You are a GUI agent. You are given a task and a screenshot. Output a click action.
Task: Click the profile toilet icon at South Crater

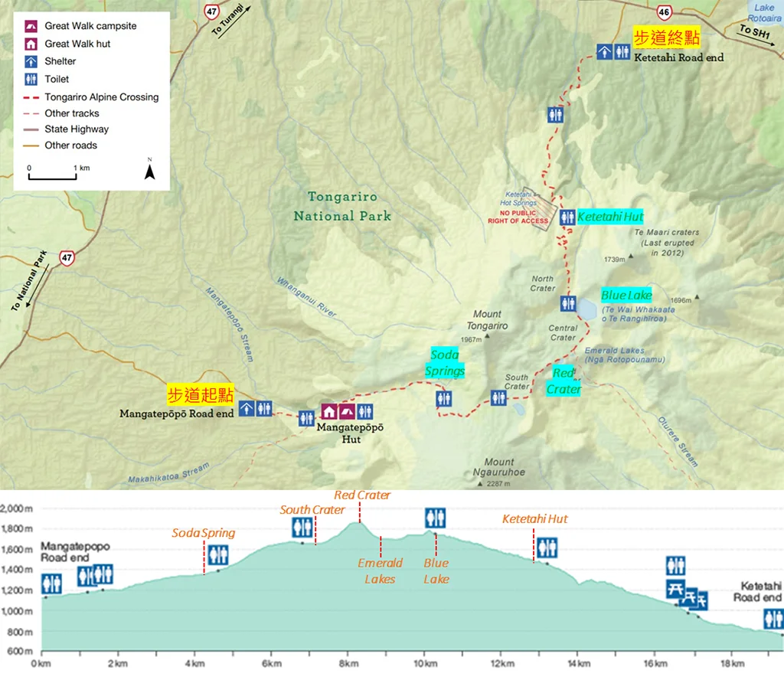tap(302, 527)
